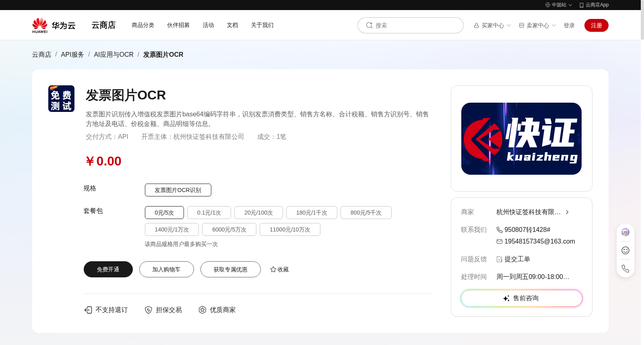
Task: Open the 商品分类 menu
Action: 143,25
